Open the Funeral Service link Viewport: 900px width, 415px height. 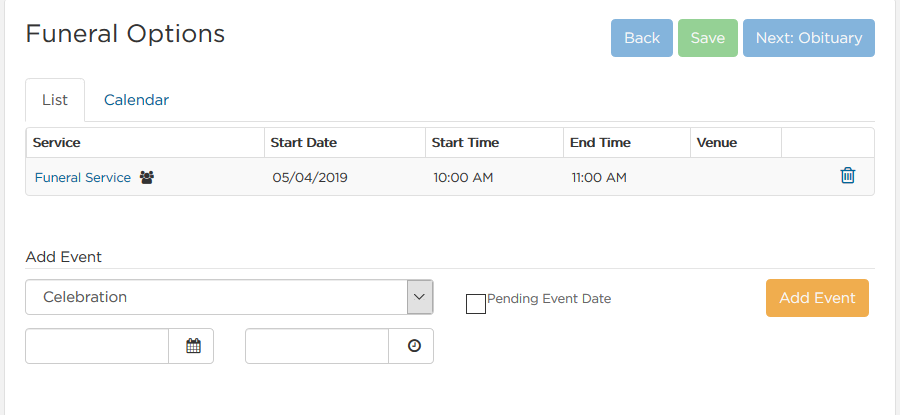[x=83, y=177]
